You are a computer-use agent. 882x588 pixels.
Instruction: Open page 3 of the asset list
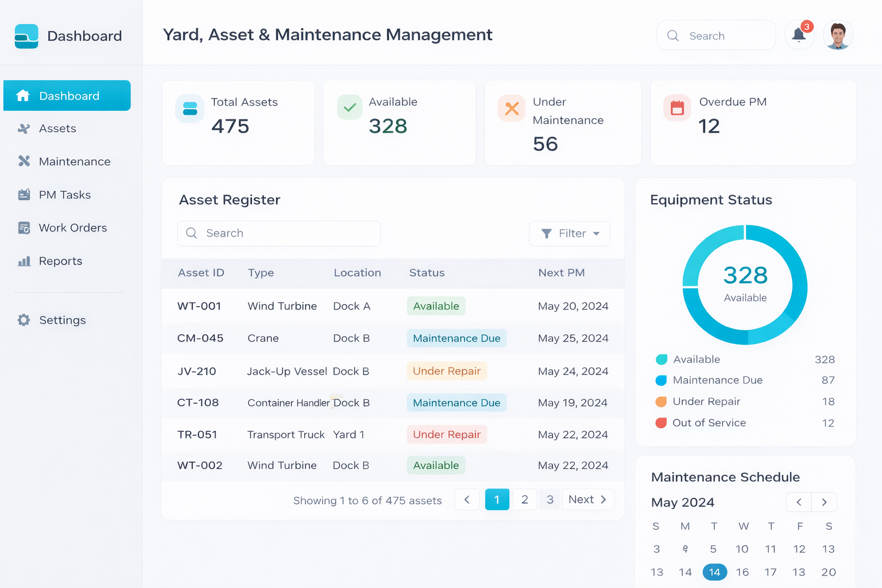[x=550, y=500]
